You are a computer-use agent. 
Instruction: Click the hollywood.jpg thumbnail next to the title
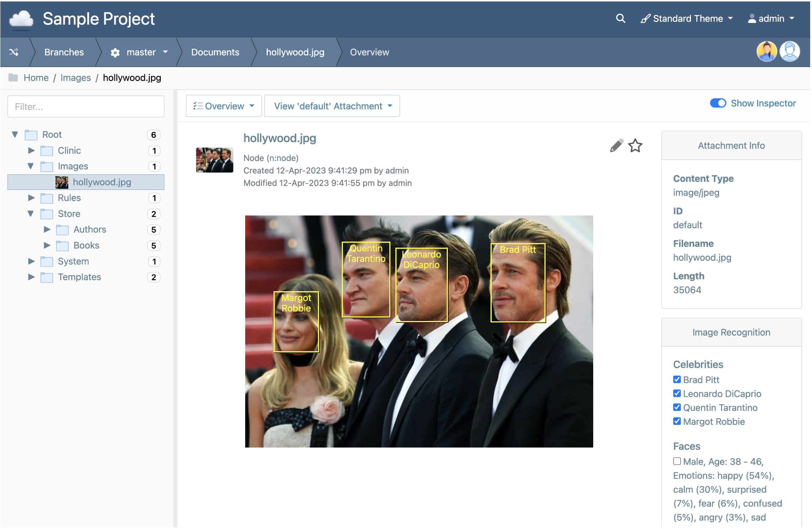click(214, 160)
